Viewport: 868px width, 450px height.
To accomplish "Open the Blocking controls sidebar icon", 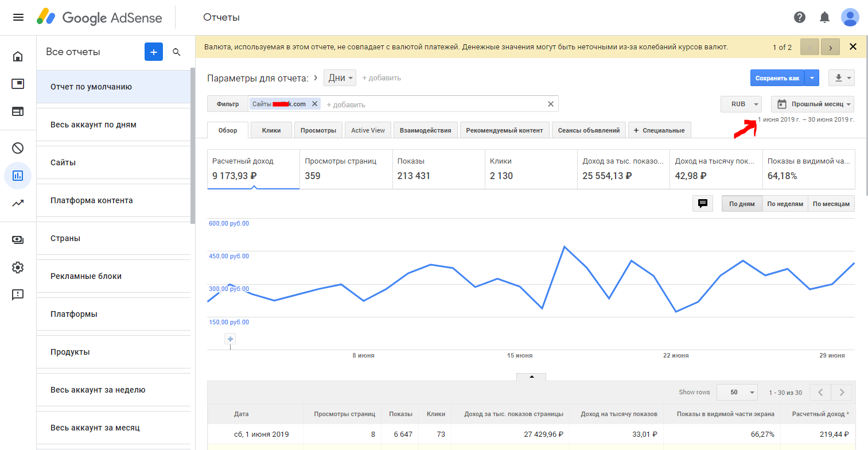I will click(18, 148).
